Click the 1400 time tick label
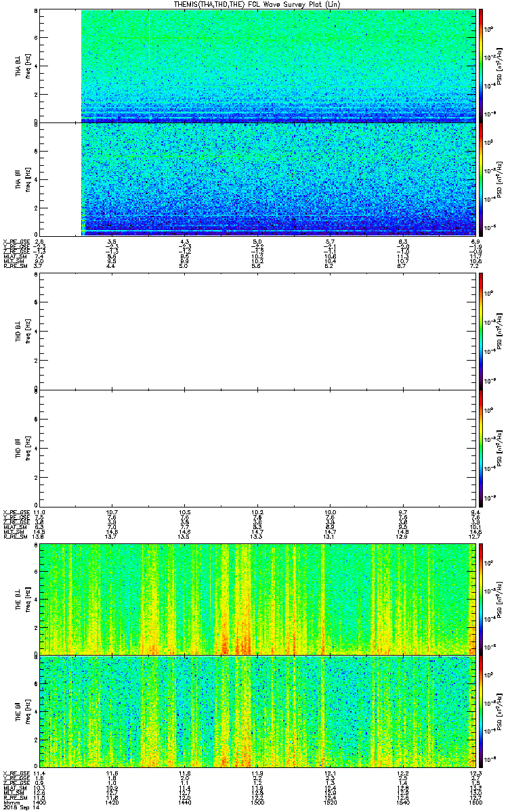 [x=40, y=802]
